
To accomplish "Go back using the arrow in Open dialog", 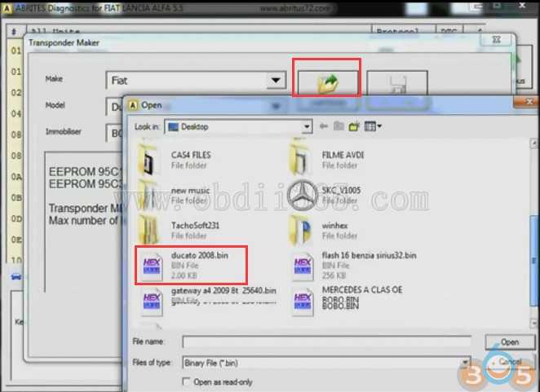I will [323, 126].
